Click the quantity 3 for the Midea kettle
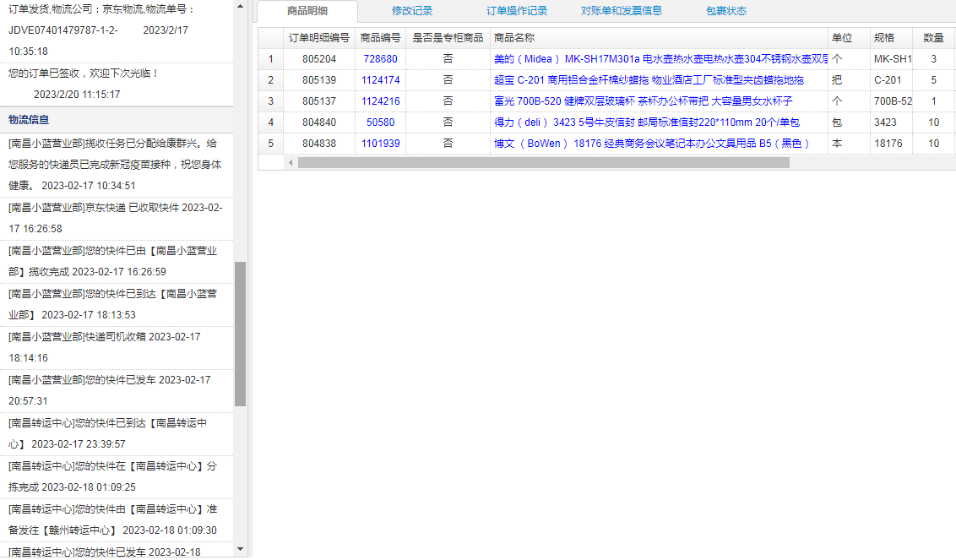 point(933,59)
